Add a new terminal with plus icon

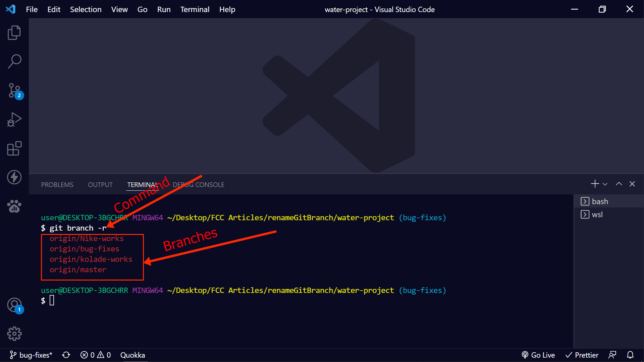[595, 184]
